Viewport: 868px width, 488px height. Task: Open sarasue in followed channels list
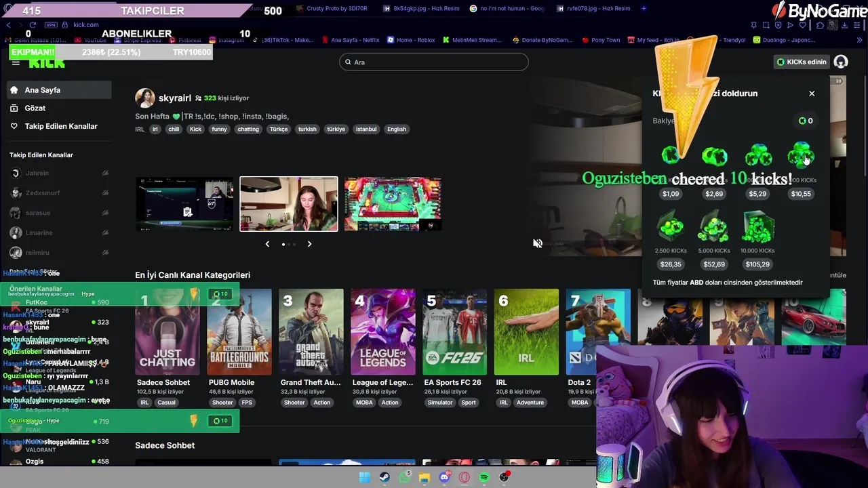click(x=60, y=213)
